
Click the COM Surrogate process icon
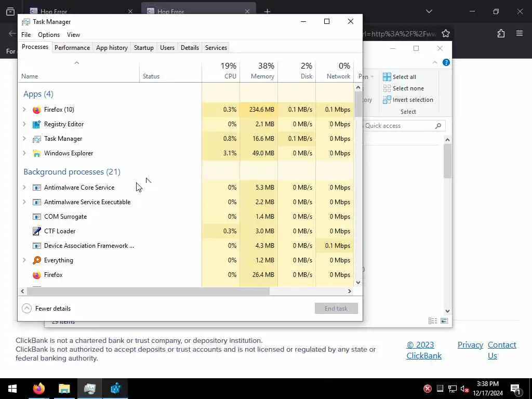coord(37,217)
